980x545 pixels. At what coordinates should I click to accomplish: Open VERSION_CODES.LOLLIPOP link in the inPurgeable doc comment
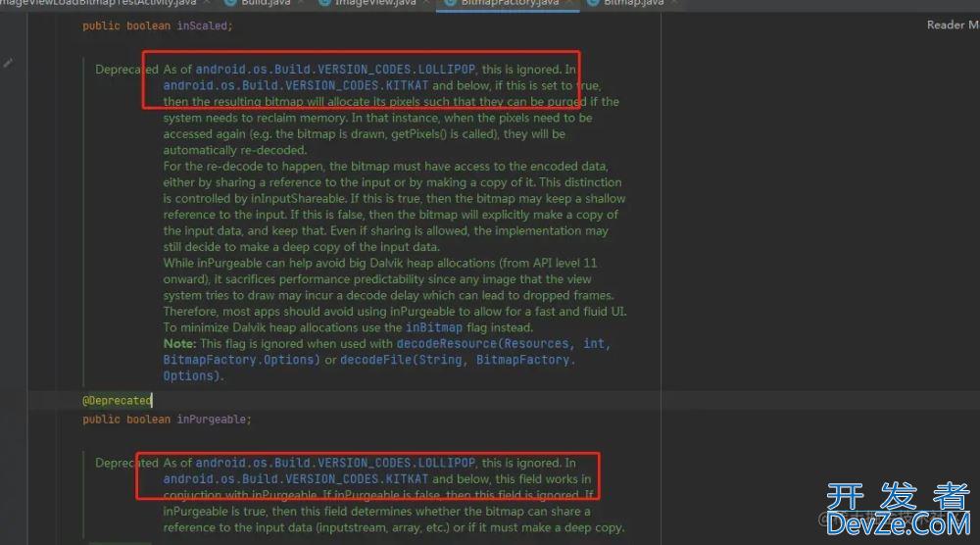335,70
